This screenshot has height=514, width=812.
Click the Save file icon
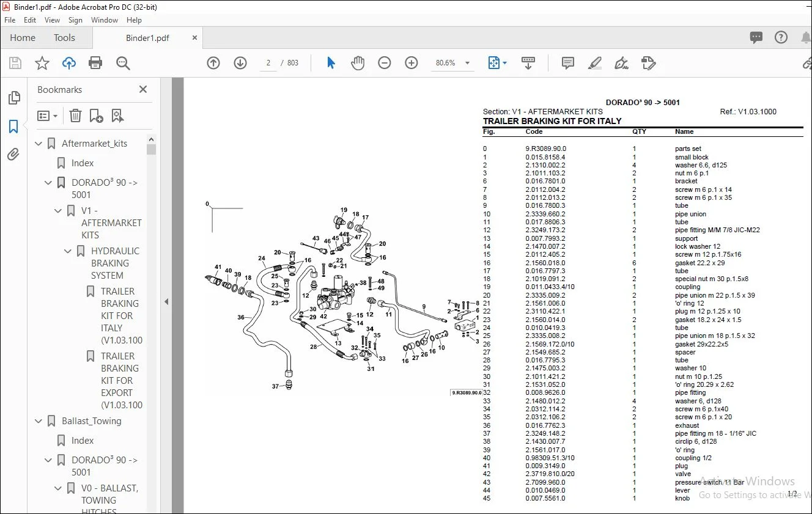coord(15,63)
